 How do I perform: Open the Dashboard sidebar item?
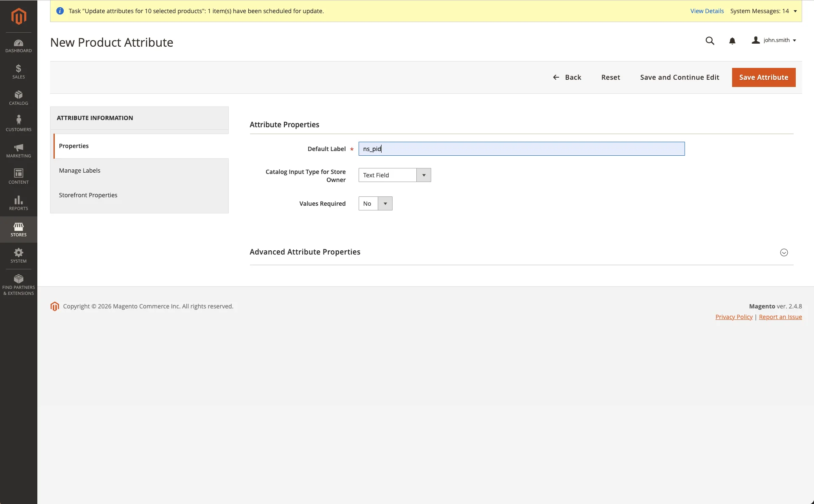pyautogui.click(x=19, y=46)
